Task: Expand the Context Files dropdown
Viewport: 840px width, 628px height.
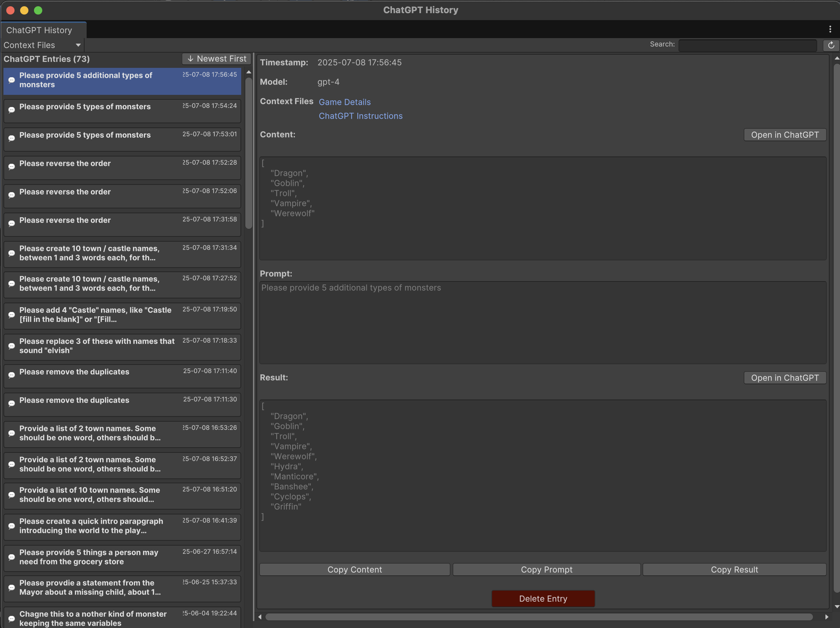Action: point(42,45)
